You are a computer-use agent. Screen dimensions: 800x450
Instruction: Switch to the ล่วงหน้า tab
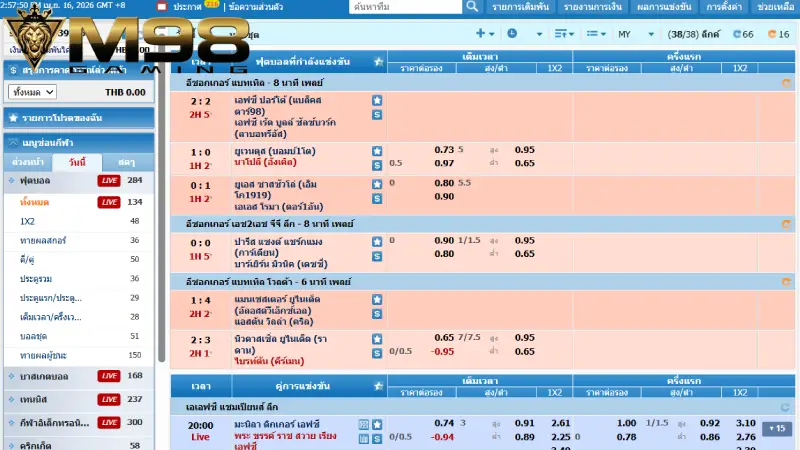[x=29, y=162]
